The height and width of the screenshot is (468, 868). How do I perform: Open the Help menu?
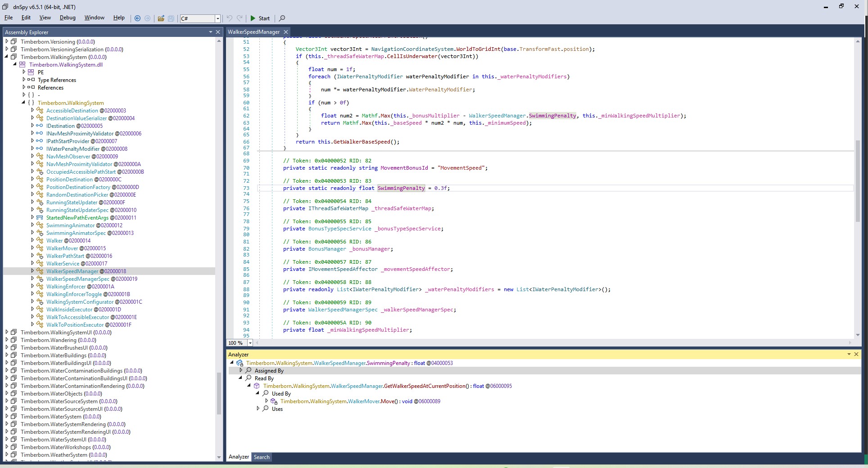point(119,18)
